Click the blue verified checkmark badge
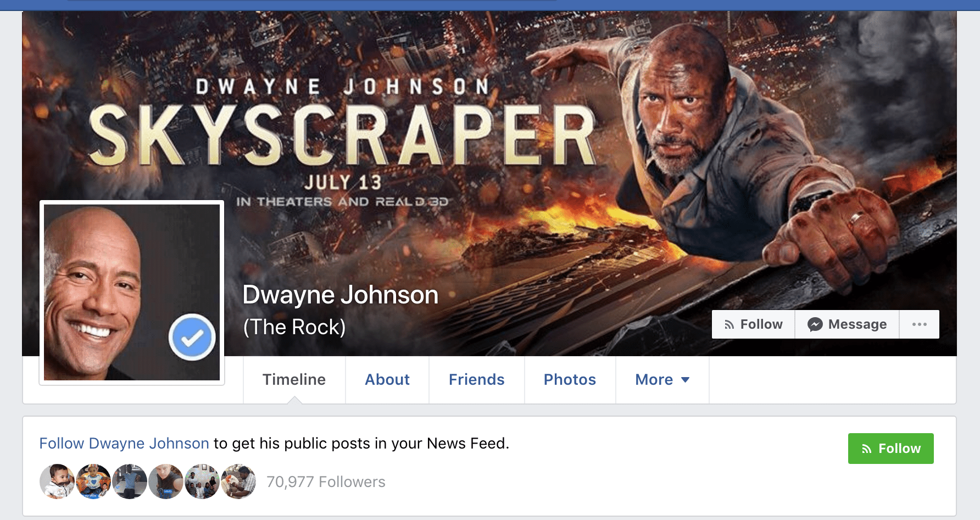This screenshot has width=980, height=520. click(x=192, y=337)
